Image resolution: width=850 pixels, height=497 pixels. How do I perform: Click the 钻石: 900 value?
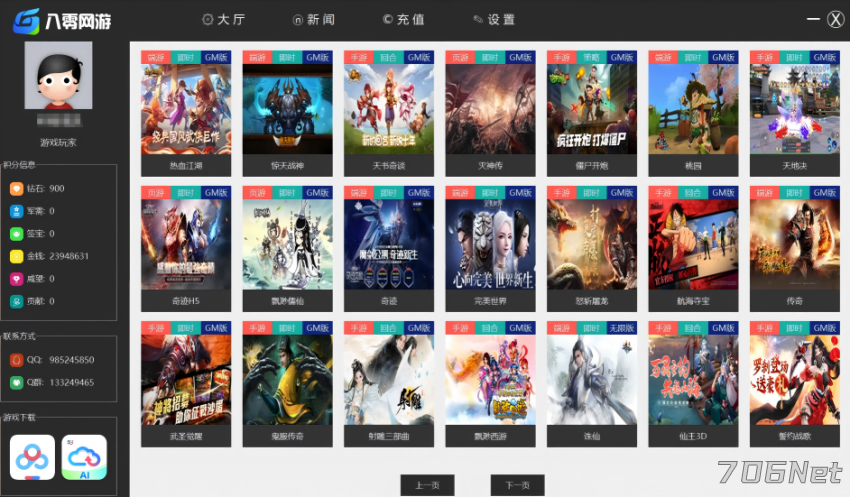coord(46,189)
